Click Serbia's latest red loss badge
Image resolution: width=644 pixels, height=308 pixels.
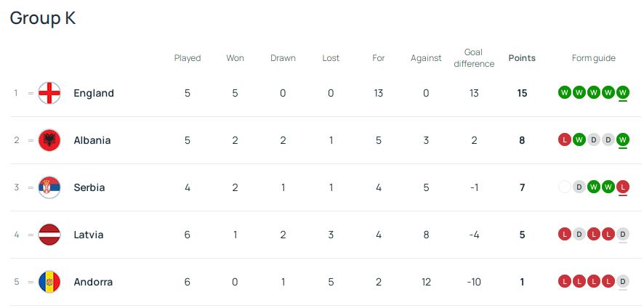click(x=623, y=187)
